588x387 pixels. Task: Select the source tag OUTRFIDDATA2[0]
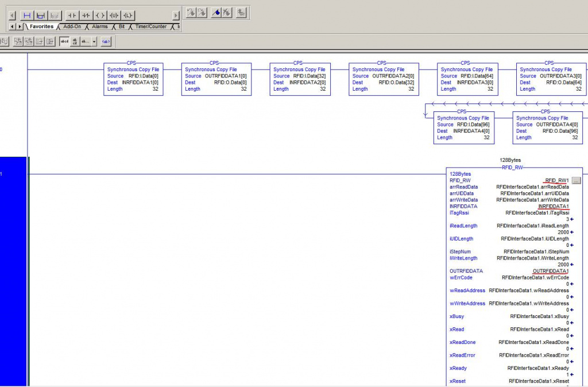coord(393,76)
